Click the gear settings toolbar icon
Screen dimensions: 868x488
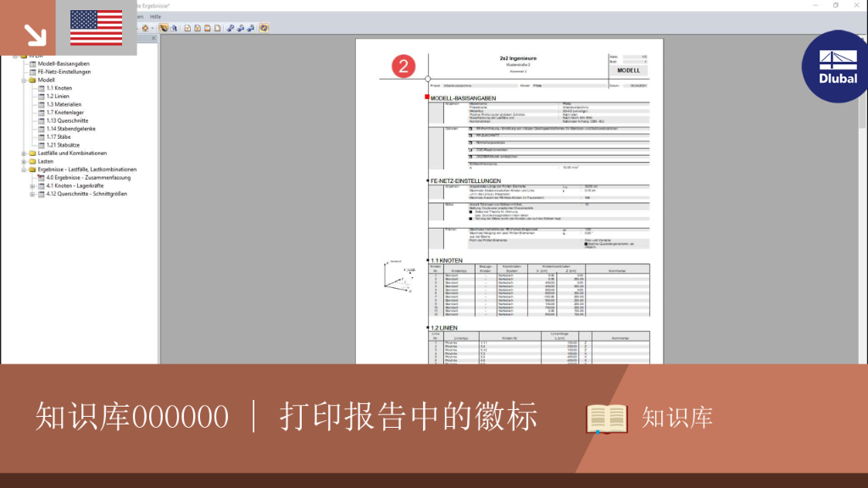click(x=145, y=28)
